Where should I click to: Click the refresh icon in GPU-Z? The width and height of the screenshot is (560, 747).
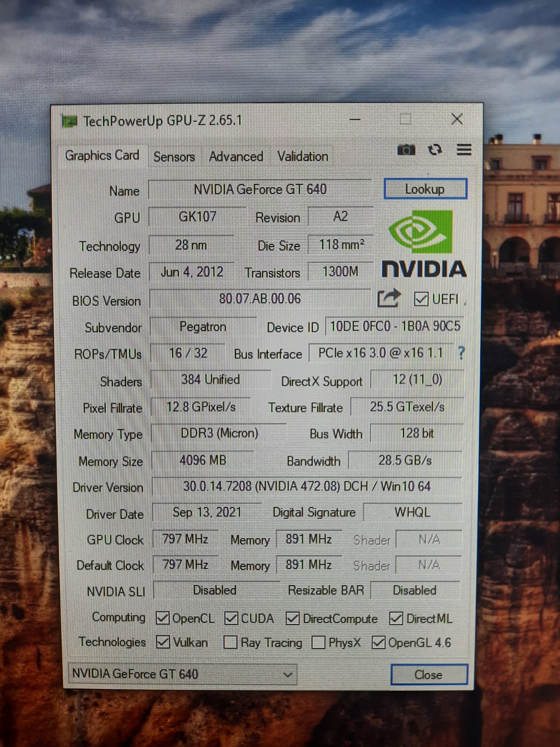point(435,150)
